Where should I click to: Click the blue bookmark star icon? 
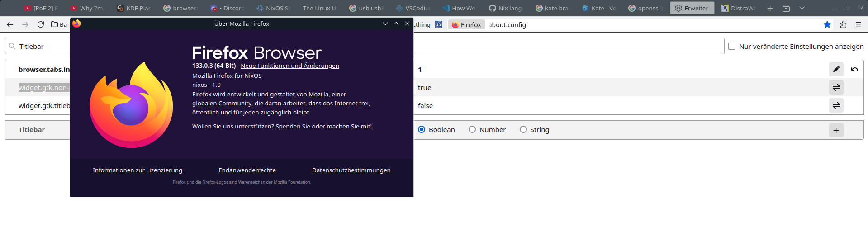(x=827, y=24)
